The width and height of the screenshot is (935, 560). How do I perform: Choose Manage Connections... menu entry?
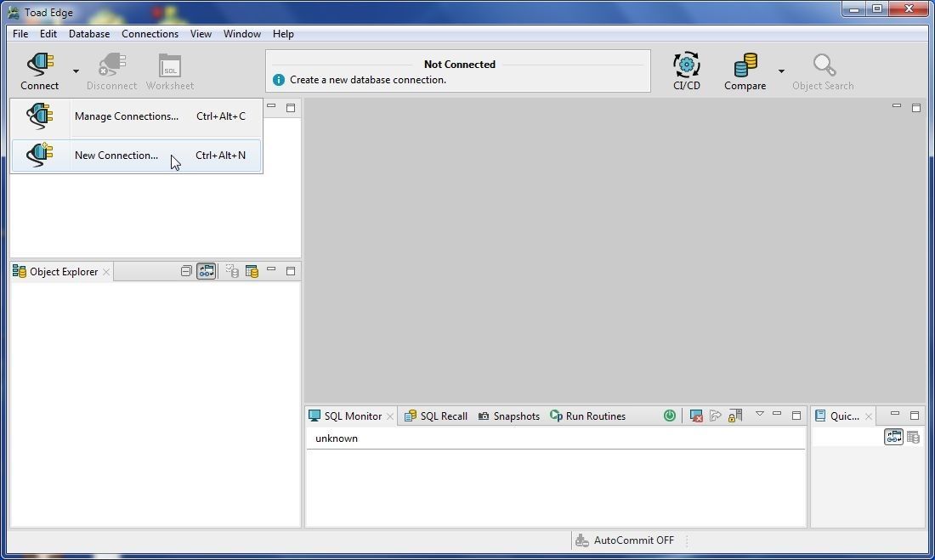[x=137, y=116]
